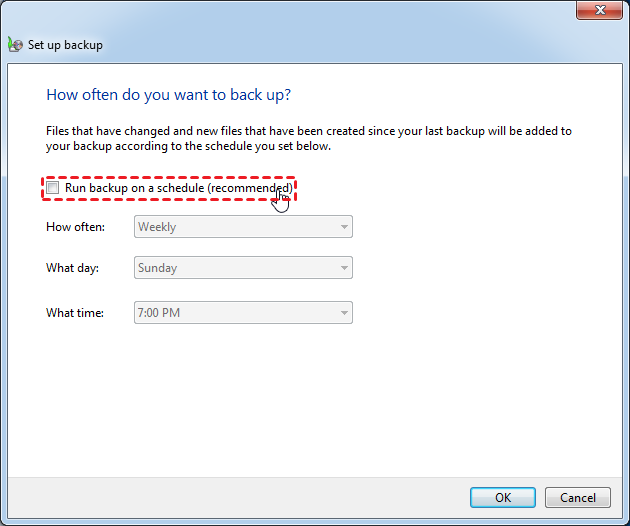Click the empty title bar area
Viewport: 630px width, 526px height.
[300, 12]
